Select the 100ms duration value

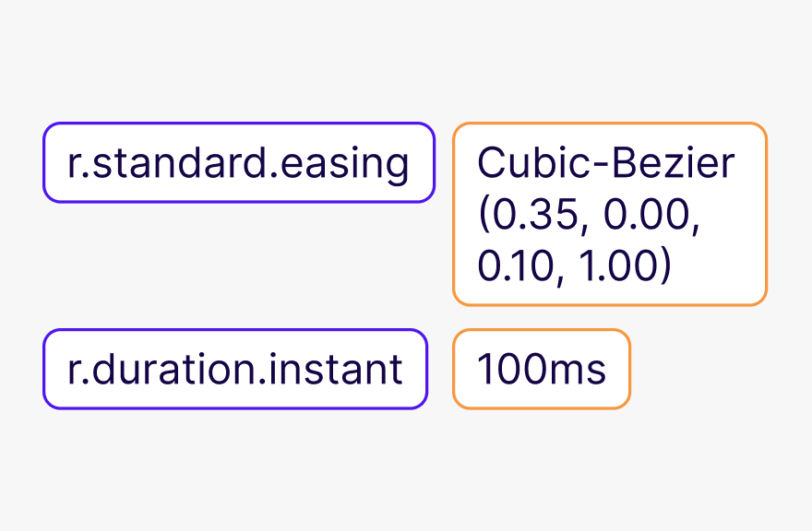pos(541,369)
